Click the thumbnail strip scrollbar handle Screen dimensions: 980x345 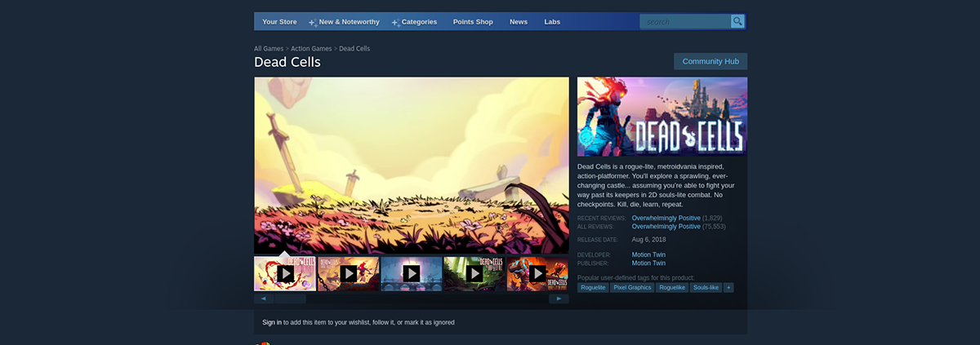click(290, 299)
